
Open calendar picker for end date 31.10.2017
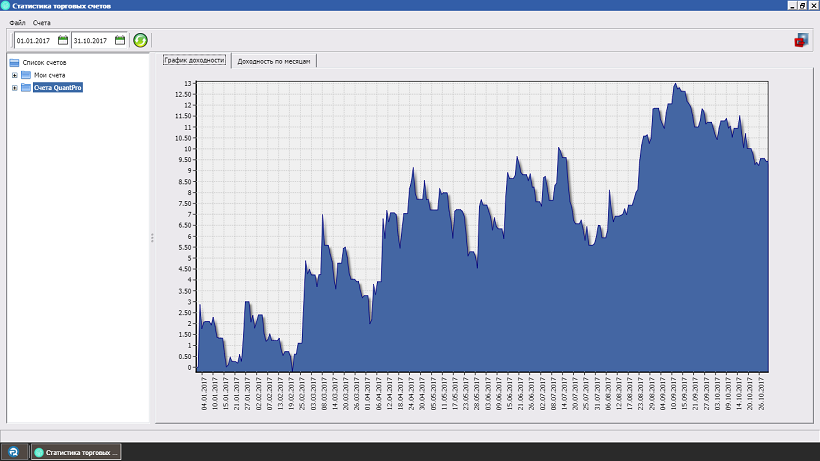point(120,40)
